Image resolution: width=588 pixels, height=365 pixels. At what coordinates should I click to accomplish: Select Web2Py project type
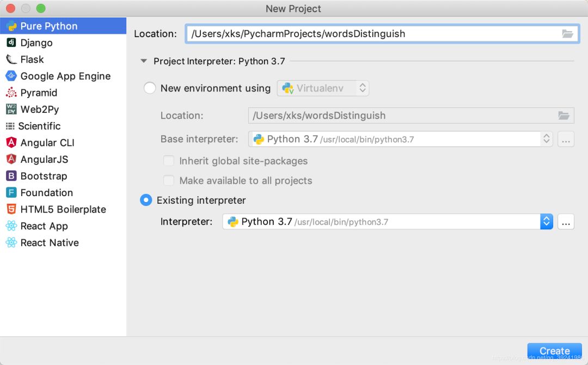click(x=63, y=109)
